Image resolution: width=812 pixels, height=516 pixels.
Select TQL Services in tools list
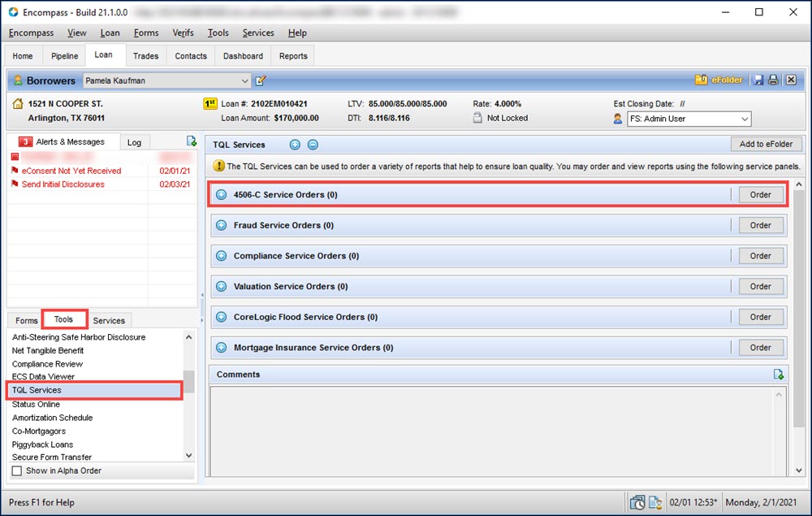coord(94,390)
